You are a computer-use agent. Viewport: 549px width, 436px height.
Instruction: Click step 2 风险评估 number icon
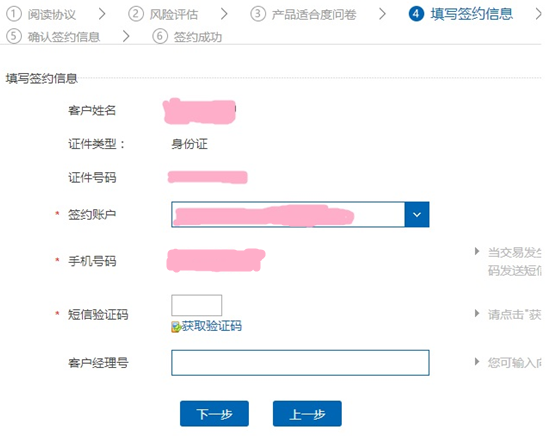136,14
